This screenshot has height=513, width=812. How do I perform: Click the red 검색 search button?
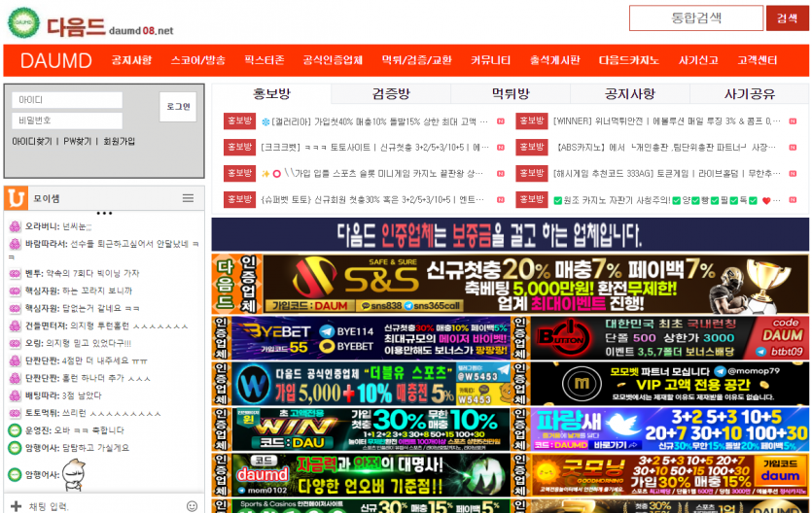tap(787, 18)
